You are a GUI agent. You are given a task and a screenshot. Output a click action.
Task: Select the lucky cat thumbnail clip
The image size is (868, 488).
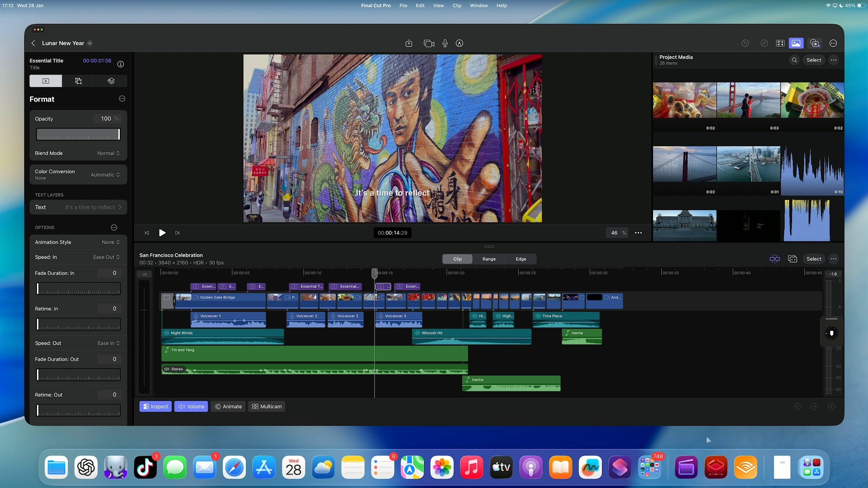tap(685, 100)
